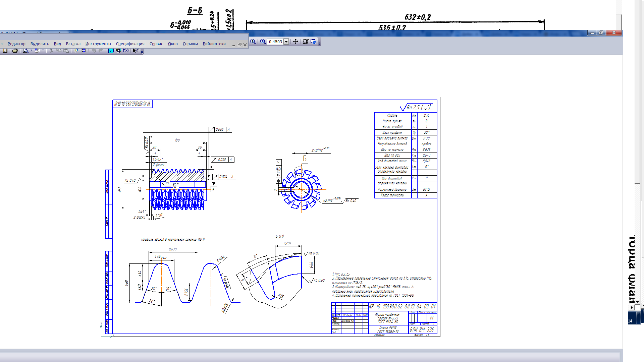Click the horizontal scrollbar right arrow
The width and height of the screenshot is (644, 362).
[x=632, y=307]
